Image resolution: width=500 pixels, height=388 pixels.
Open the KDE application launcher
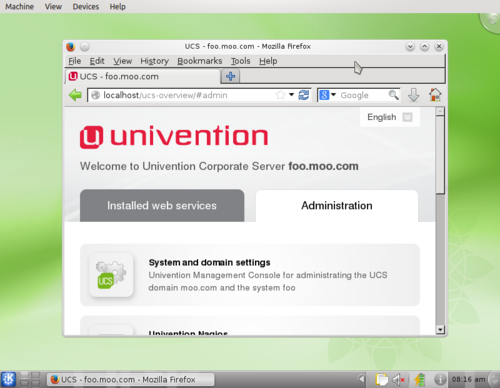[8, 379]
